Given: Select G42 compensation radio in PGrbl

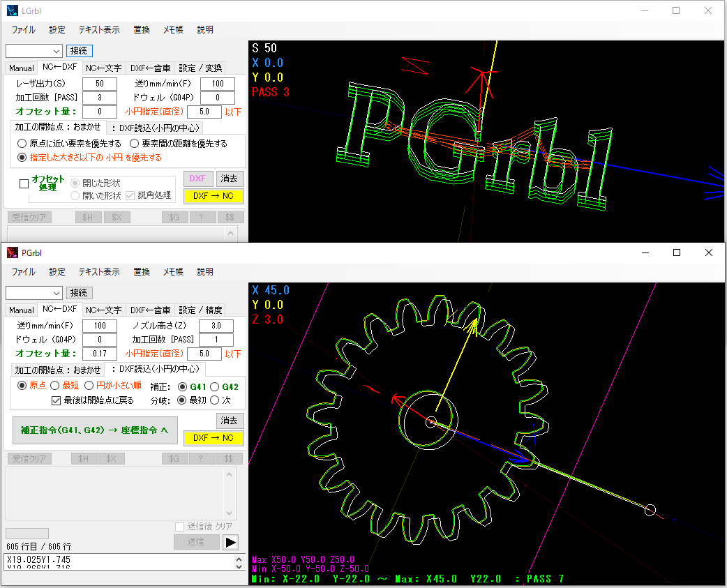Looking at the screenshot, I should point(215,386).
